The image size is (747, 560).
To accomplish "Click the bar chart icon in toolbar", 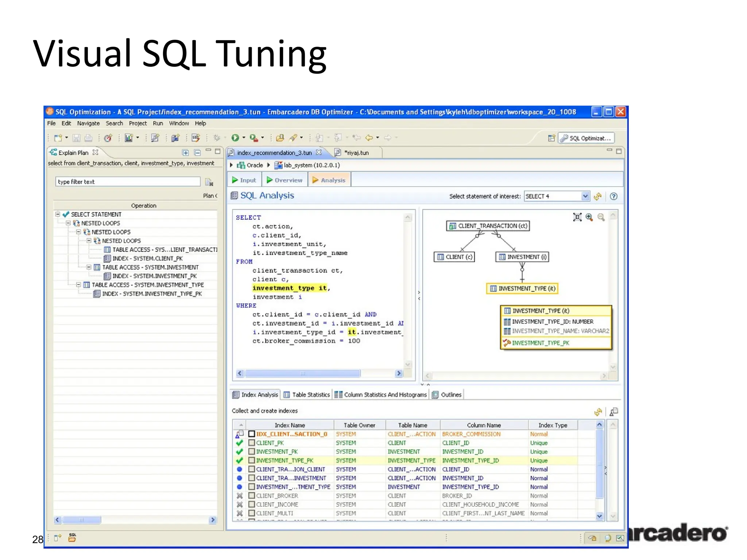I will [x=129, y=138].
